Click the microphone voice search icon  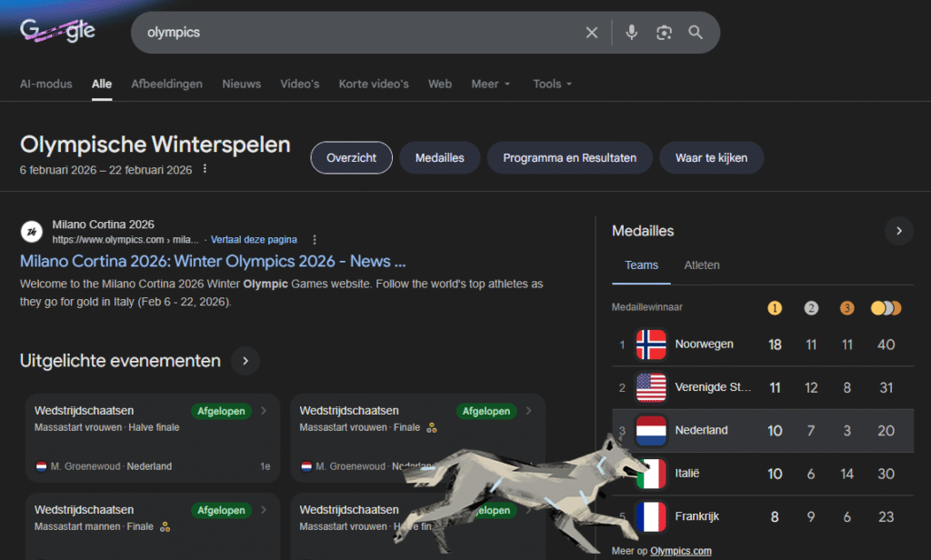632,33
